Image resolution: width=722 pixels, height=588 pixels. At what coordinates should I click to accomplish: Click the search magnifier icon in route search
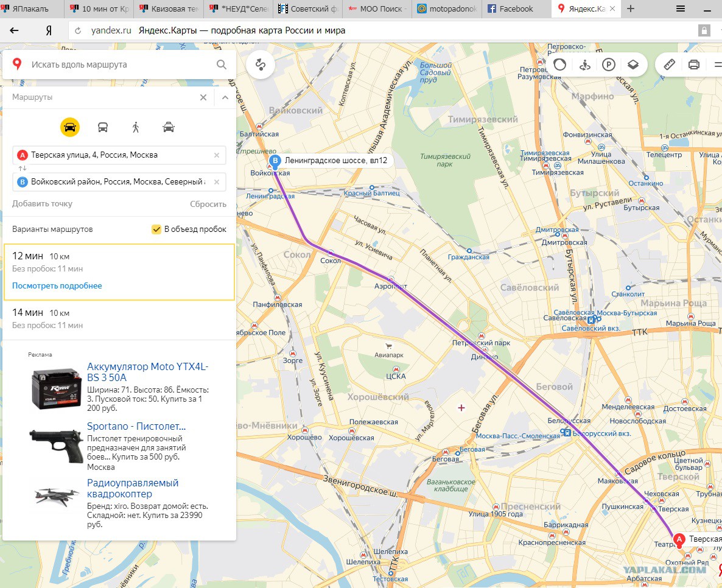click(222, 65)
